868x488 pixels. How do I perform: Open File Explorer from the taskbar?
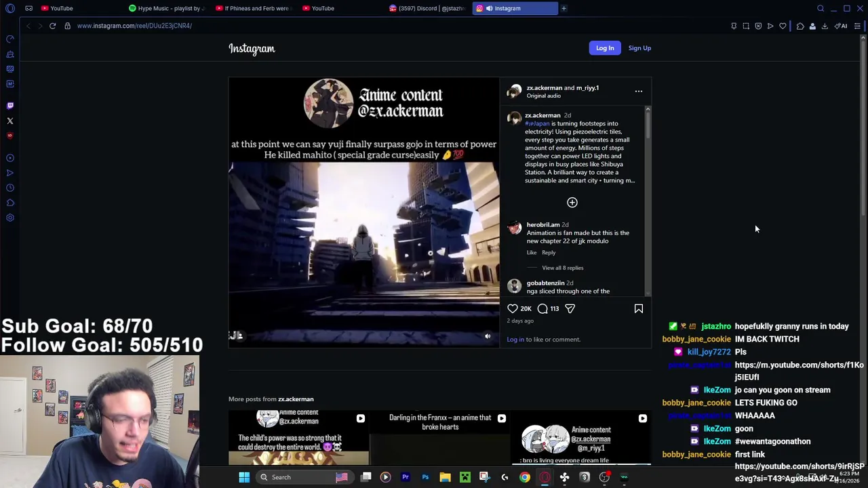[445, 477]
